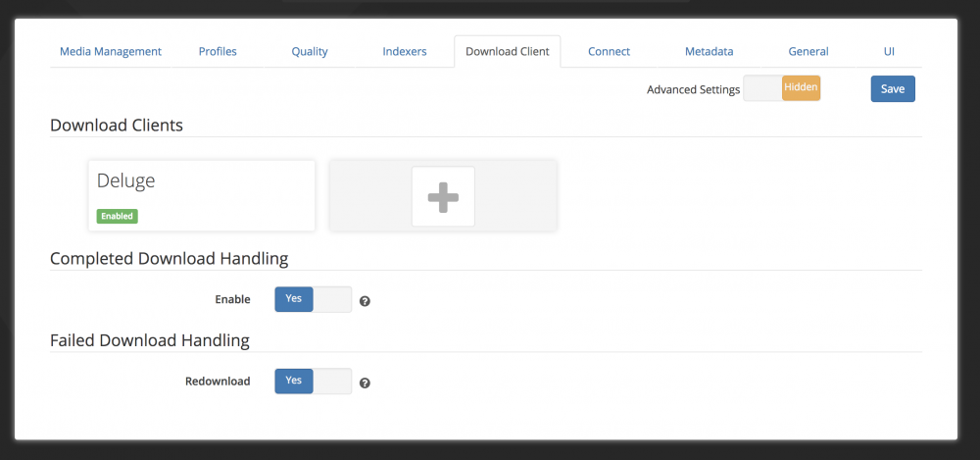Image resolution: width=980 pixels, height=460 pixels.
Task: Toggle Completed Download Handling Enable switch
Action: [x=314, y=299]
